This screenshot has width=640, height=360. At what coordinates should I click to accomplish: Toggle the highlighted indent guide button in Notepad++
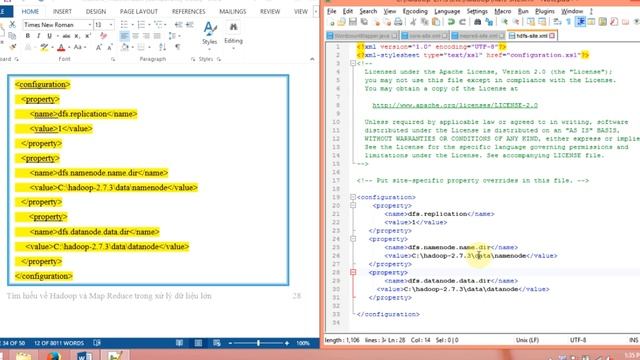(x=580, y=22)
